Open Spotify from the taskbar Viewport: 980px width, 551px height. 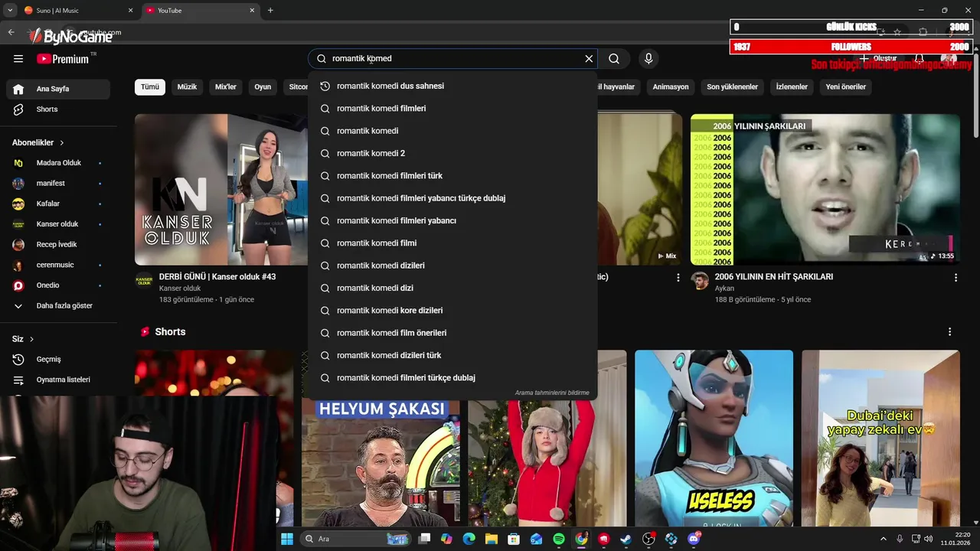tap(559, 539)
